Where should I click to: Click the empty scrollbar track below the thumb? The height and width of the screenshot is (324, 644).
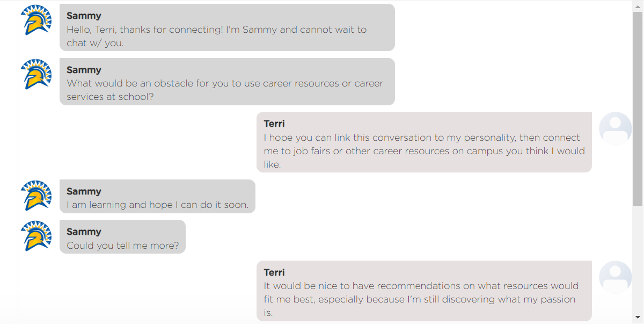coord(638,259)
